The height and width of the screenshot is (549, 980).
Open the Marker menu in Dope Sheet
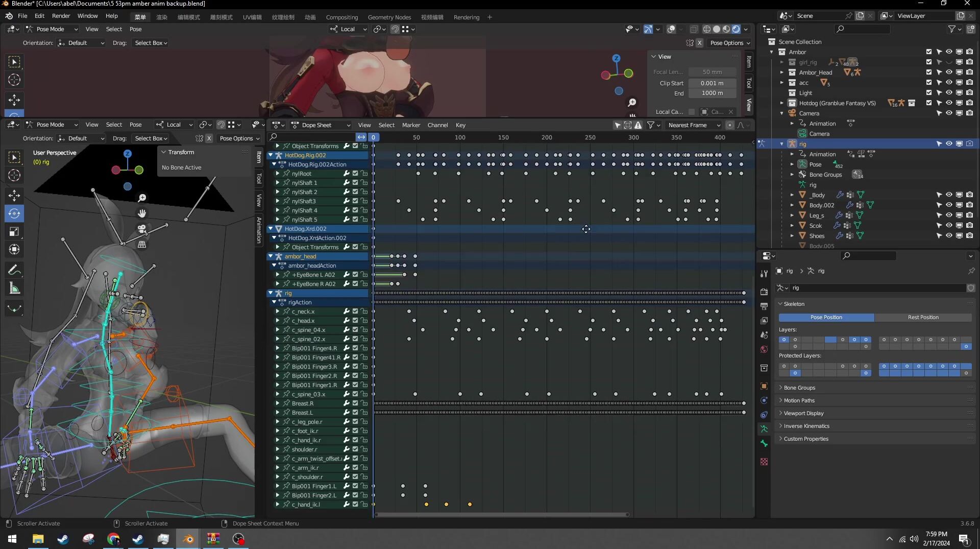tap(411, 125)
